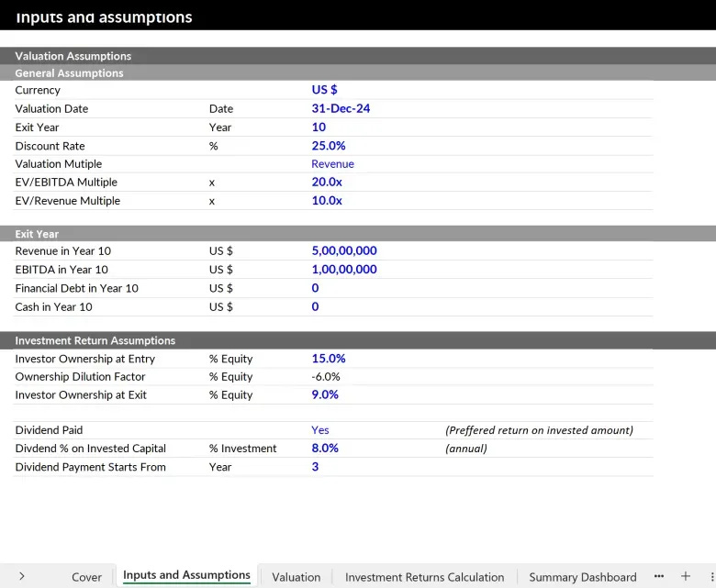Open the more sheets ellipsis menu
The width and height of the screenshot is (716, 588).
point(658,576)
